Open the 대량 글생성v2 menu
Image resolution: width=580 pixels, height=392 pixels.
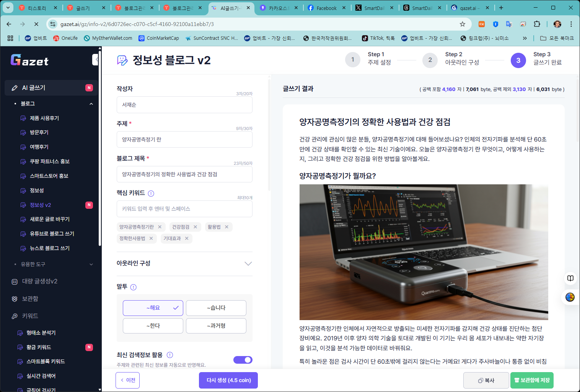[x=39, y=281]
